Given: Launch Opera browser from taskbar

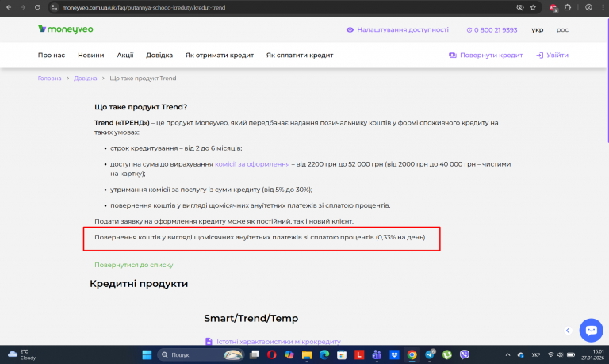Looking at the screenshot, I should (x=271, y=354).
